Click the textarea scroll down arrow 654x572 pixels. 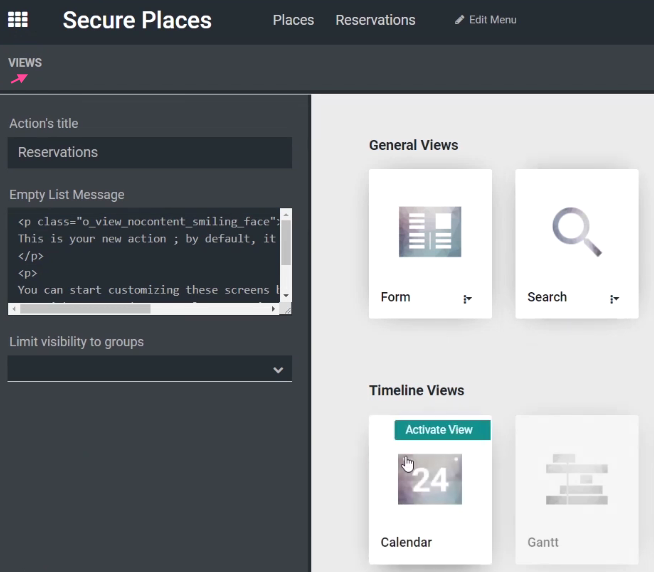(x=286, y=295)
